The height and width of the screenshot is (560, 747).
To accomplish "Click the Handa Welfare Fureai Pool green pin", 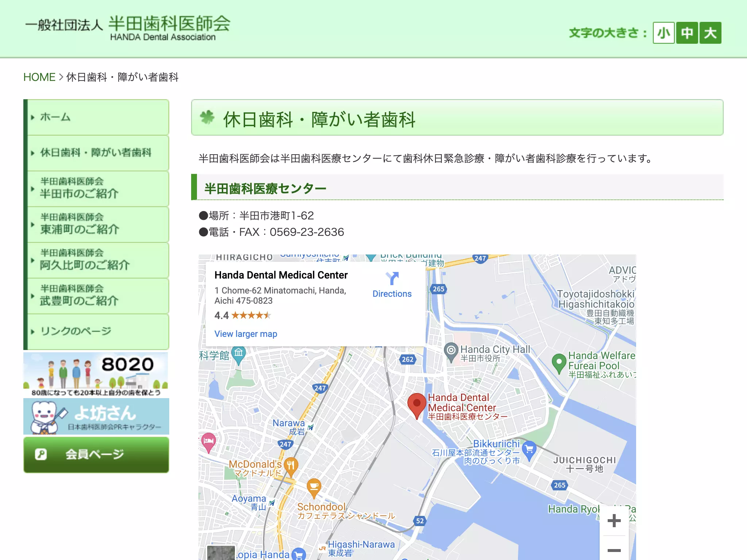I will tap(559, 363).
